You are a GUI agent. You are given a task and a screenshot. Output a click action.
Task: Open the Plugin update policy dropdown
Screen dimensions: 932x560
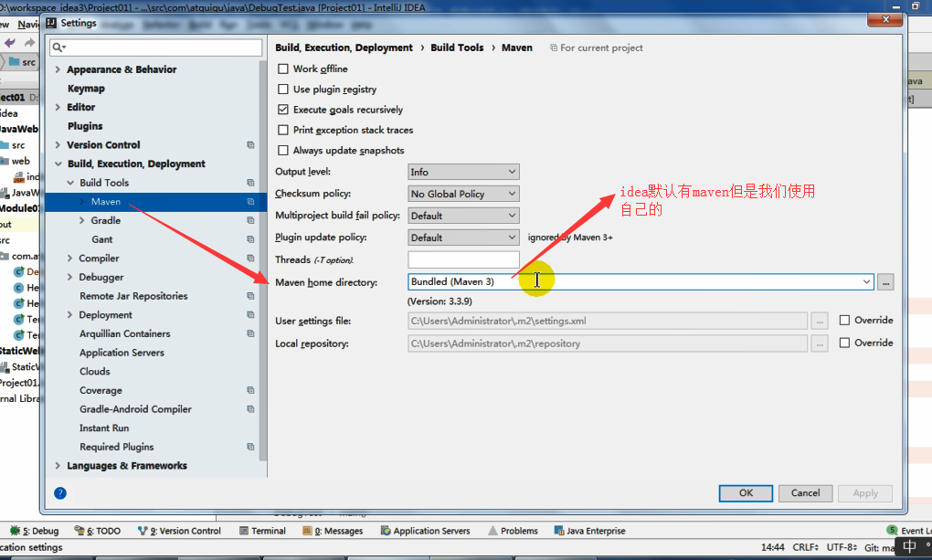[463, 238]
